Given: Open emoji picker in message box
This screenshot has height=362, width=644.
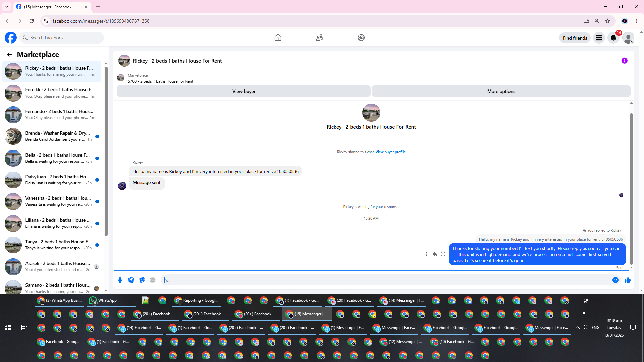Looking at the screenshot, I should click(x=615, y=280).
